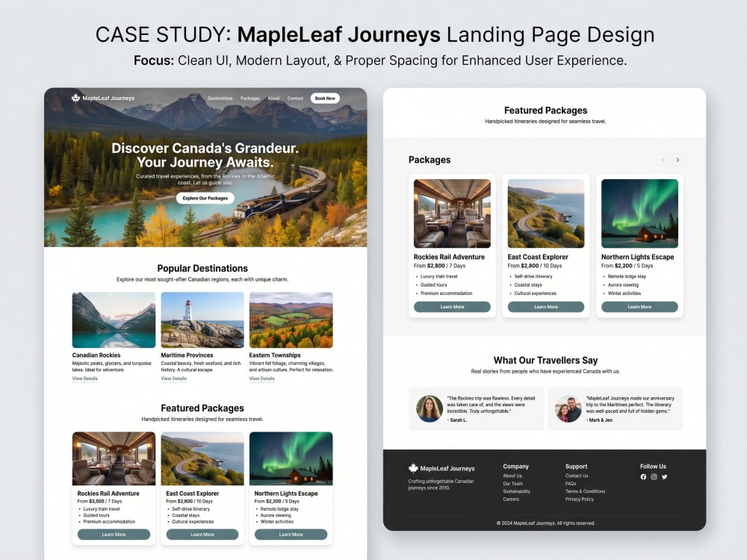Viewport: 747px width, 560px height.
Task: Click View Details under Maritime Provinces
Action: coord(173,379)
